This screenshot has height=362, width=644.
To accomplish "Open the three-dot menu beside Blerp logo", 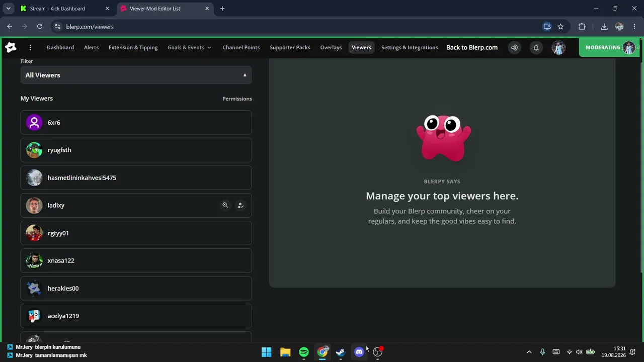I will (30, 47).
